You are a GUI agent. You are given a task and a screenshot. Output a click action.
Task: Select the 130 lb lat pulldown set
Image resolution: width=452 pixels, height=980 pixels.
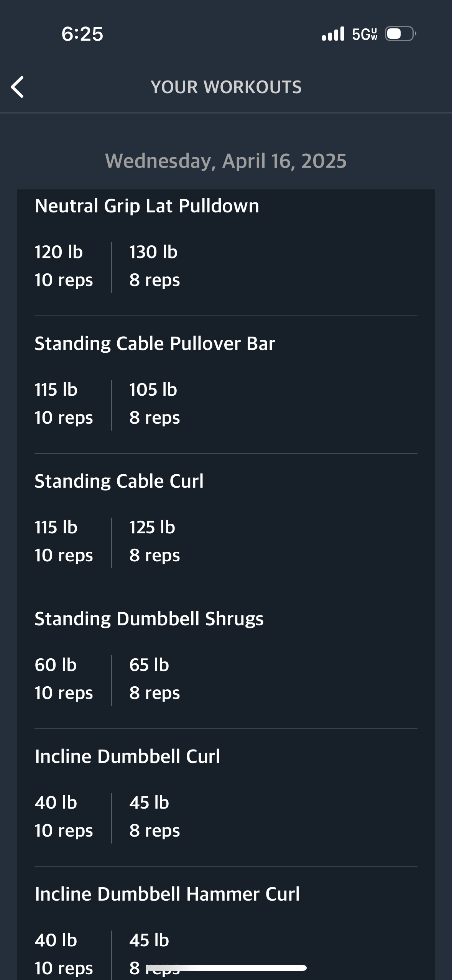point(155,266)
